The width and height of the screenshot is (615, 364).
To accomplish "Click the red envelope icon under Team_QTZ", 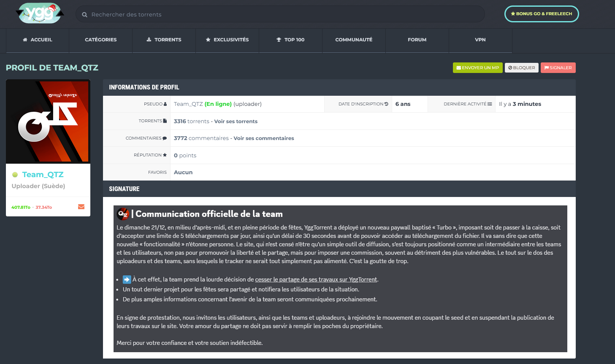I will coord(81,207).
